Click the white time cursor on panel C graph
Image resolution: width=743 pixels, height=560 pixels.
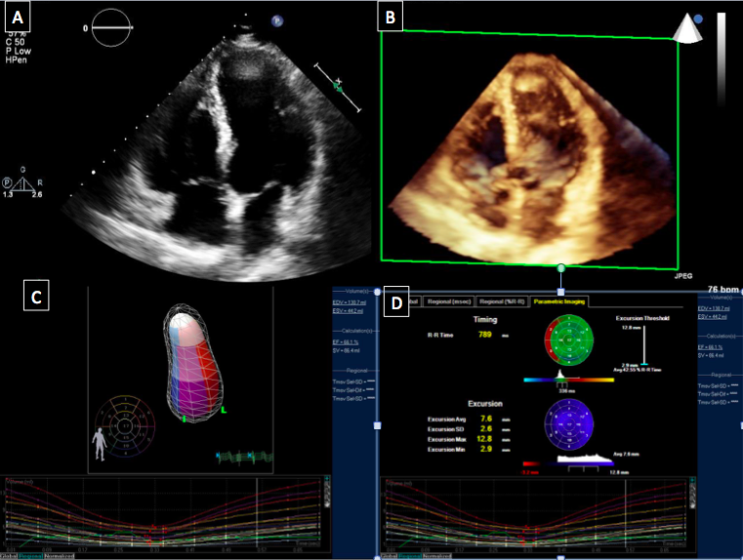coord(257,514)
